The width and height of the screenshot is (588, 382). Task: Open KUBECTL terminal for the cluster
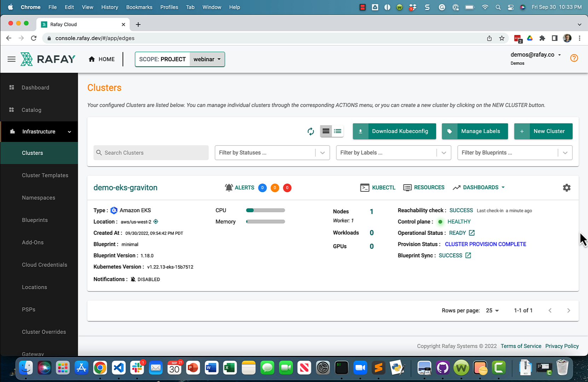coord(378,187)
